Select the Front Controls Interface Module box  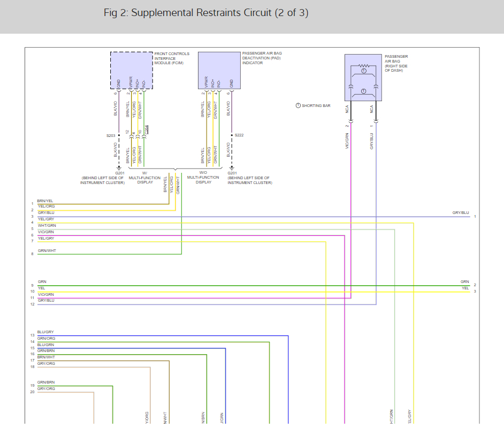132,71
